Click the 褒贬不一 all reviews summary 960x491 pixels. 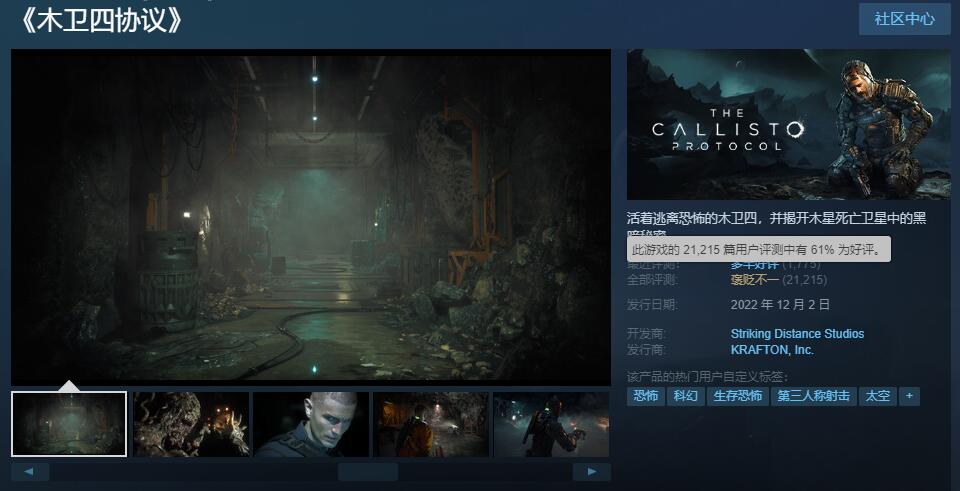[x=754, y=280]
